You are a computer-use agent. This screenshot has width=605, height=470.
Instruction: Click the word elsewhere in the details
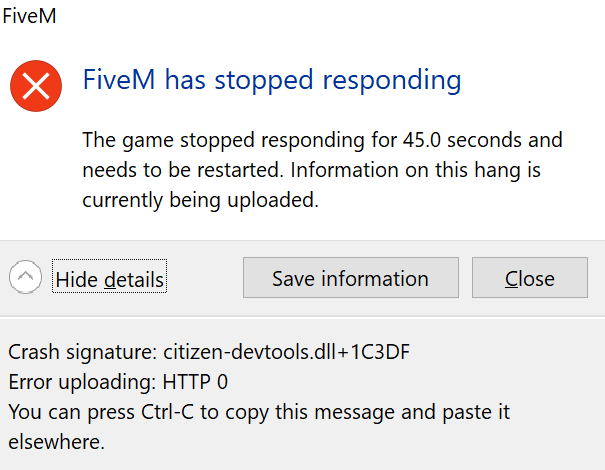56,440
